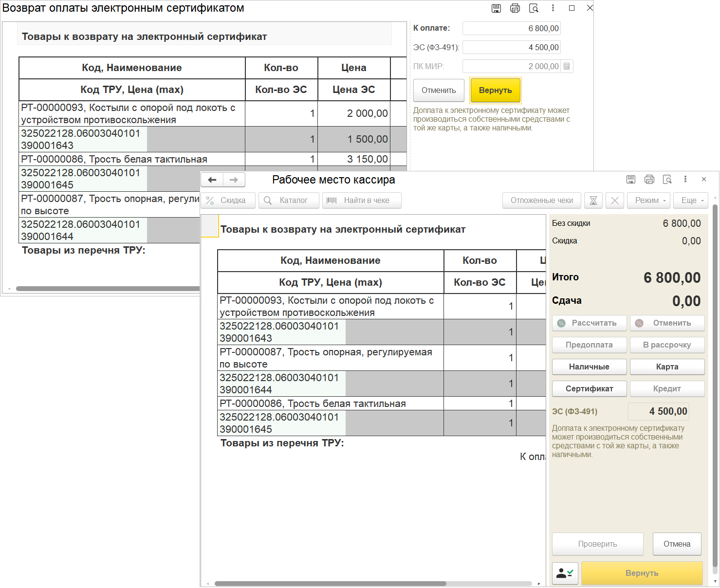720x588 pixels.
Task: Click the Проверить button
Action: click(598, 544)
